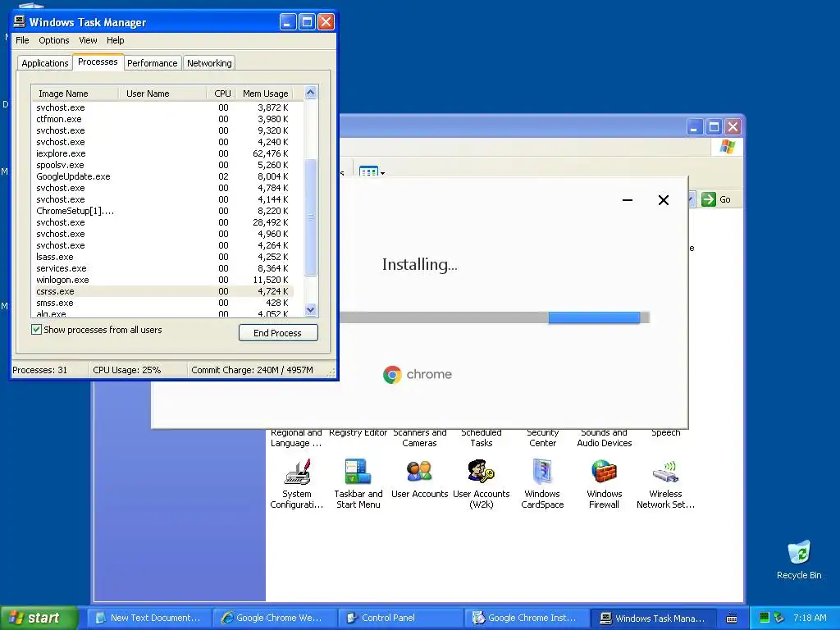This screenshot has height=630, width=840.
Task: Select the winlogon.exe process row
Action: tap(163, 280)
